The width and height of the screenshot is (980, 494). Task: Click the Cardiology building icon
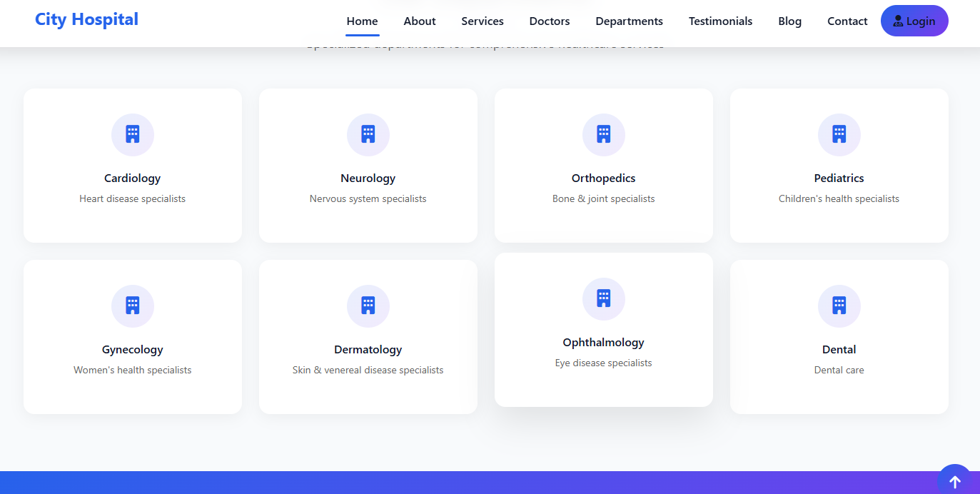pos(133,134)
